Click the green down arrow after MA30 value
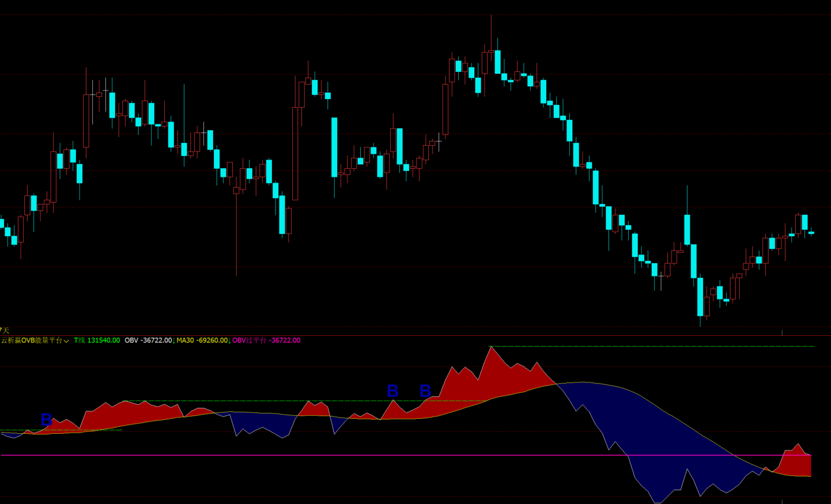 (x=229, y=341)
